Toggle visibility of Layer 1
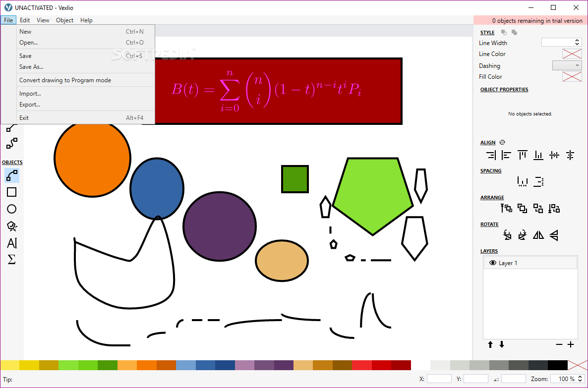Image resolution: width=588 pixels, height=388 pixels. (x=493, y=263)
